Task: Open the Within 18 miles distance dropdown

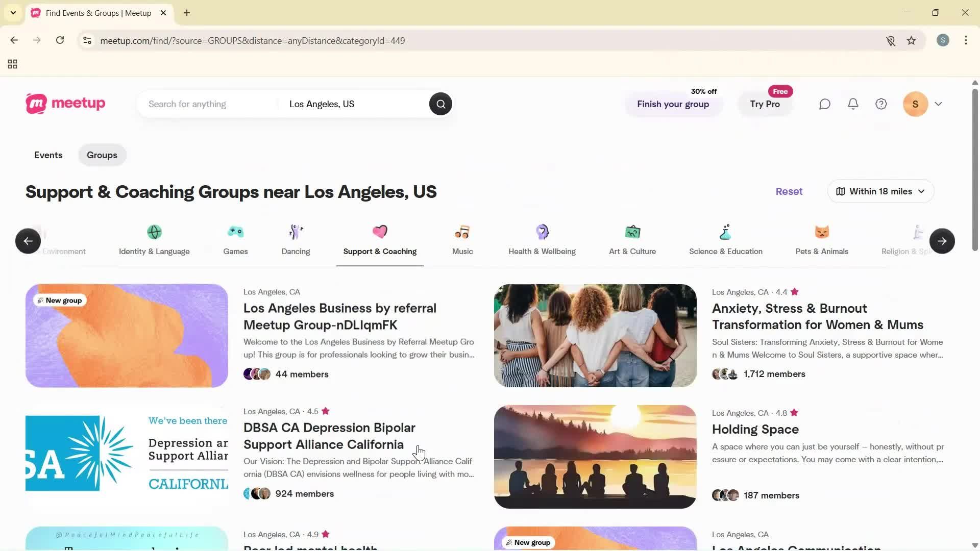Action: click(880, 191)
